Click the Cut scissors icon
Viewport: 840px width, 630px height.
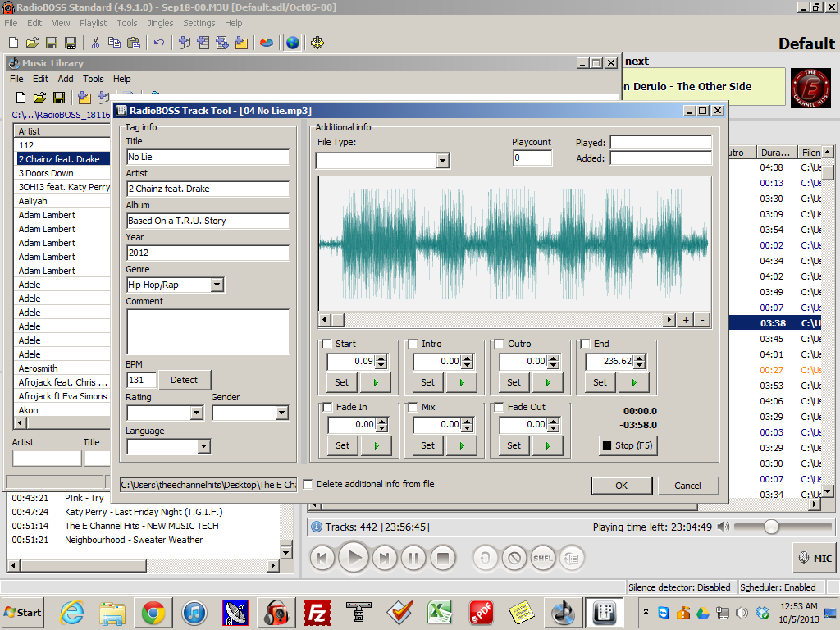point(95,43)
